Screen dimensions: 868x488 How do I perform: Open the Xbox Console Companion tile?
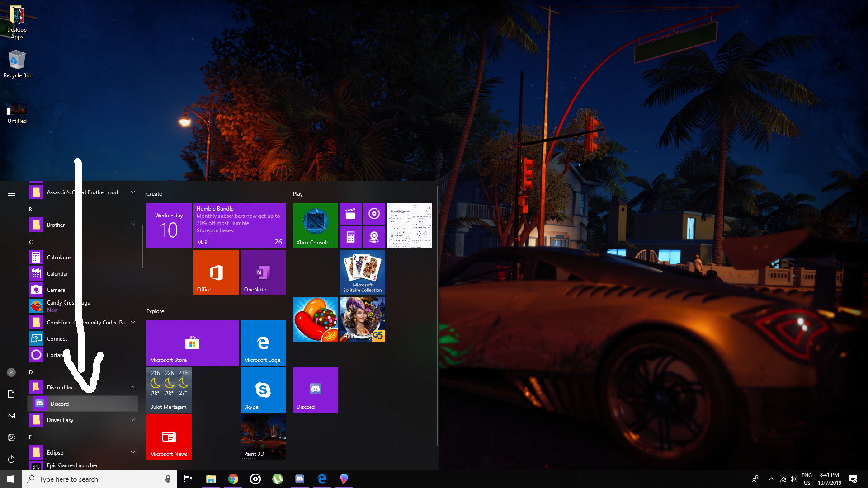316,225
